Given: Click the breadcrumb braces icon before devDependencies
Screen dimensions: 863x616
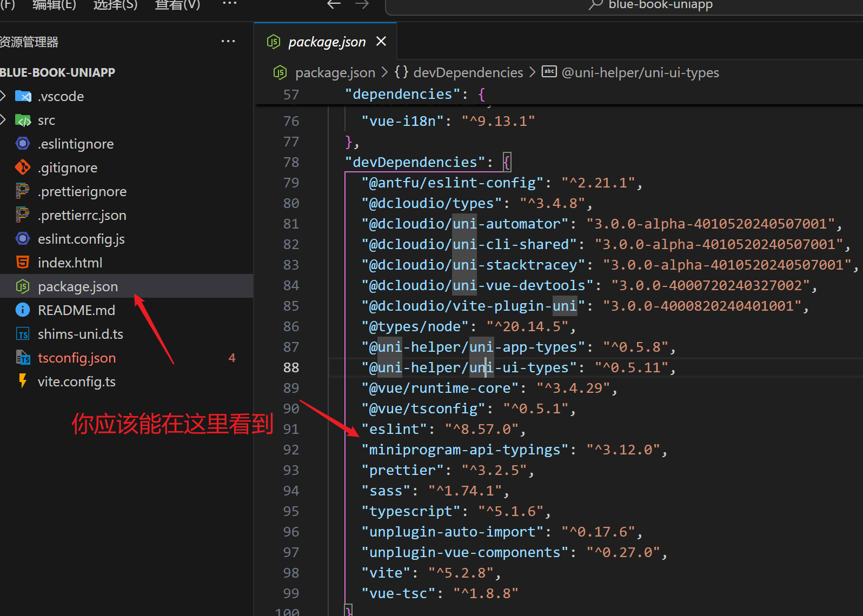Looking at the screenshot, I should 401,72.
